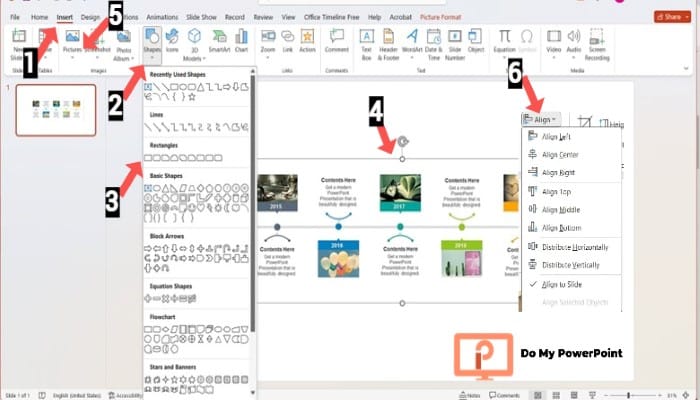Select the first Flowchart process shape
The image size is (700, 400).
pos(148,329)
